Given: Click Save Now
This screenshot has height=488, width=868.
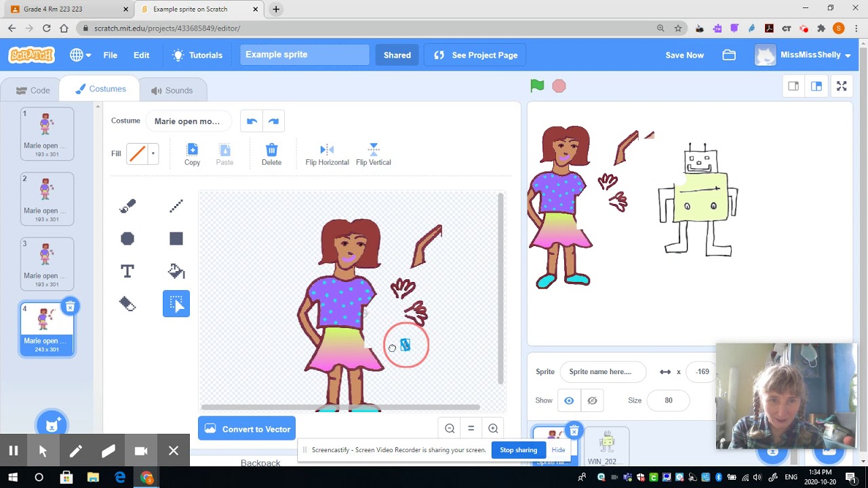Looking at the screenshot, I should coord(684,55).
